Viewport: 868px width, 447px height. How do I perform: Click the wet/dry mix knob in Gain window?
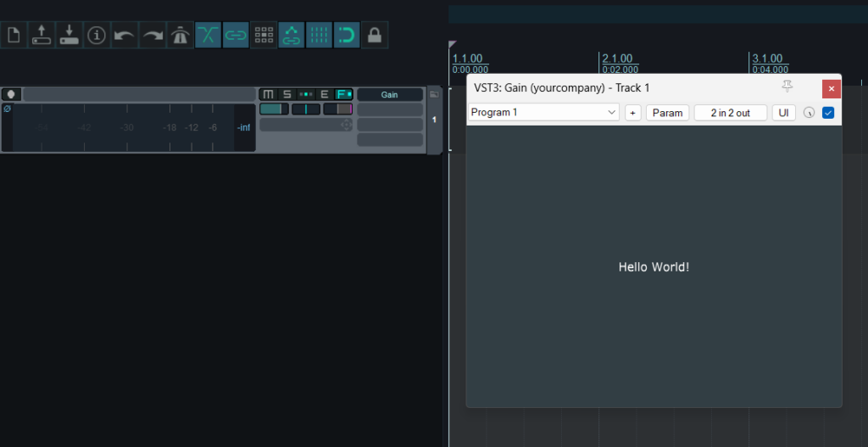click(x=810, y=113)
